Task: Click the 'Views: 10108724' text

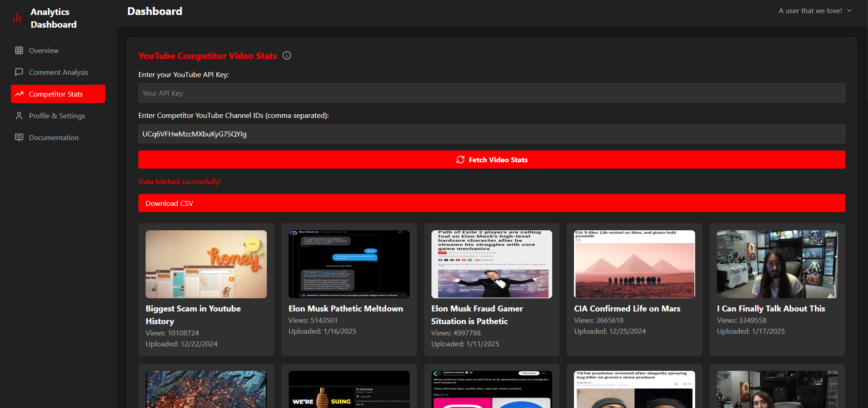Action: pyautogui.click(x=172, y=333)
